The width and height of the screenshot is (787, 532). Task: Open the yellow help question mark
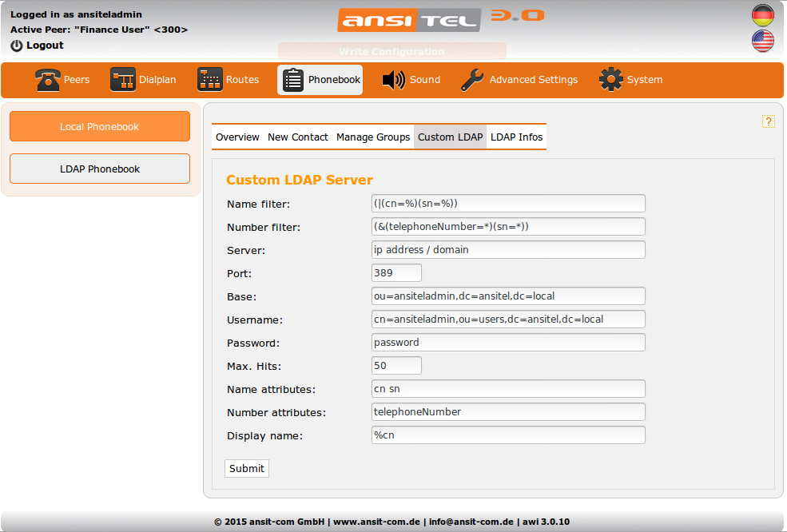pos(768,121)
